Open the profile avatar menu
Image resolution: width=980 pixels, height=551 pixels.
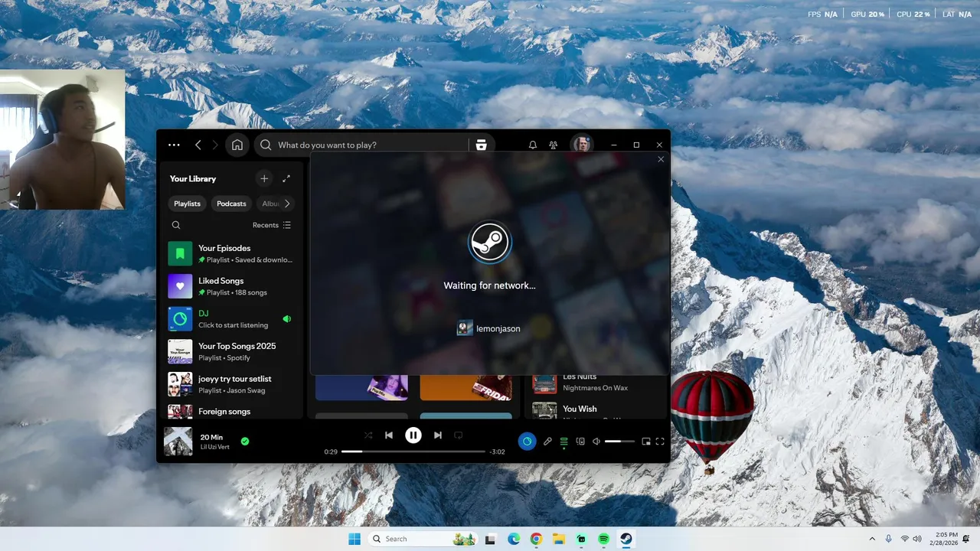582,145
